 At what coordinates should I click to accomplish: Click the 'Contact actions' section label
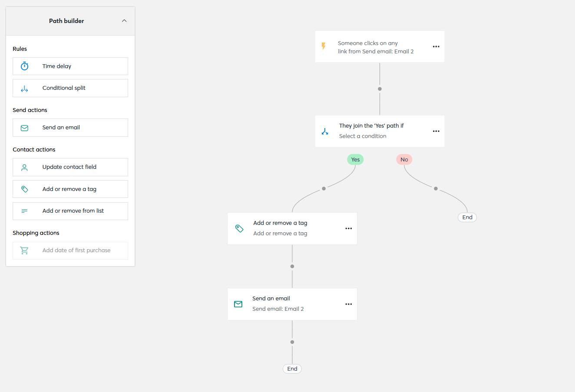tap(34, 150)
